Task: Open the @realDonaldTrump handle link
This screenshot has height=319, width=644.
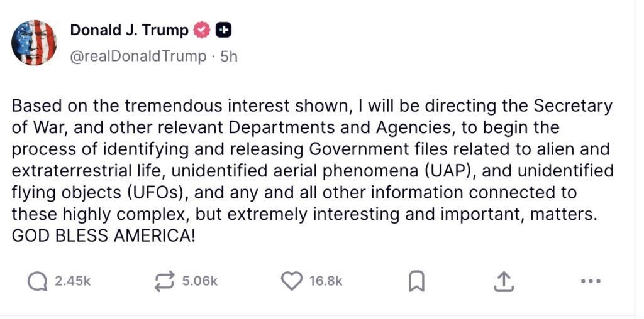Action: [x=138, y=56]
